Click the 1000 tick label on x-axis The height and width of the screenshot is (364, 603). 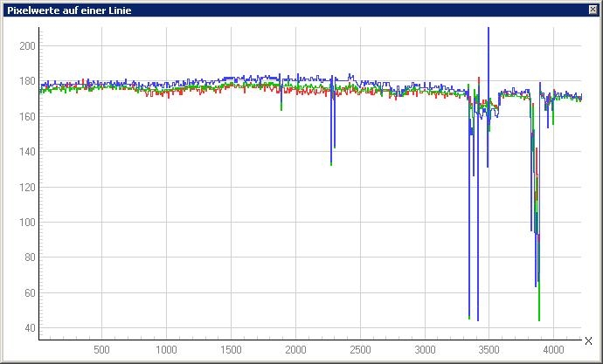[x=166, y=350]
